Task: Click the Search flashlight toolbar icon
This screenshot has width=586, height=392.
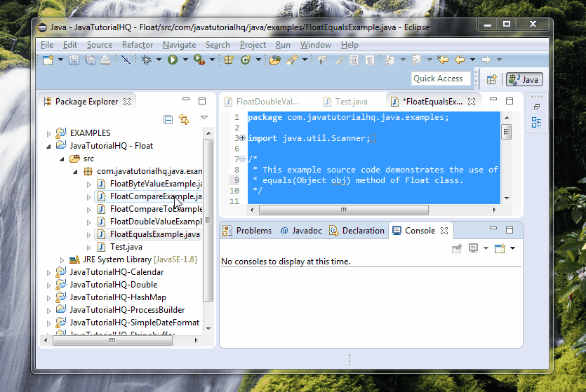Action: tap(292, 60)
